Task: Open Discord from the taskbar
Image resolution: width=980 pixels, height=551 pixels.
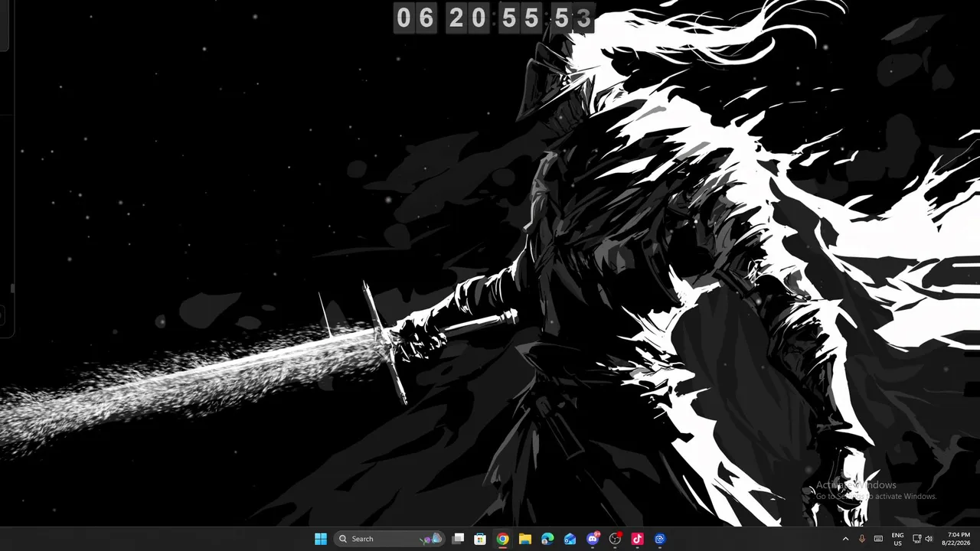Action: click(x=593, y=539)
